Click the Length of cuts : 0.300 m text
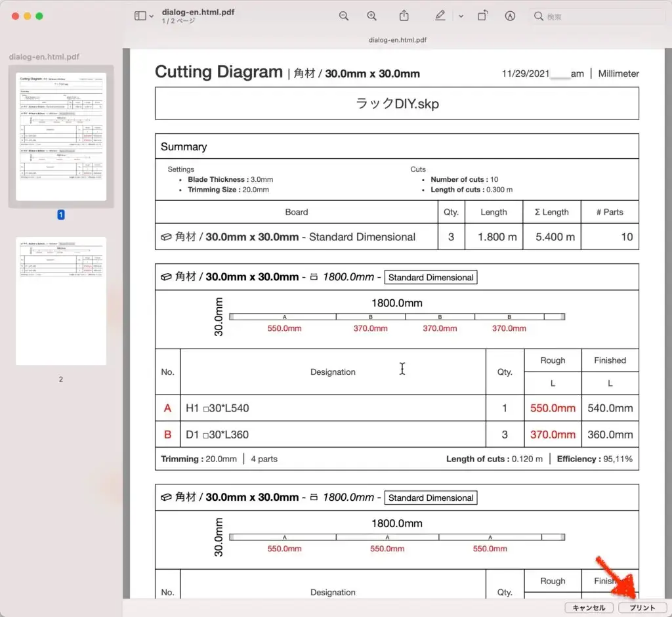This screenshot has height=617, width=672. [x=471, y=190]
